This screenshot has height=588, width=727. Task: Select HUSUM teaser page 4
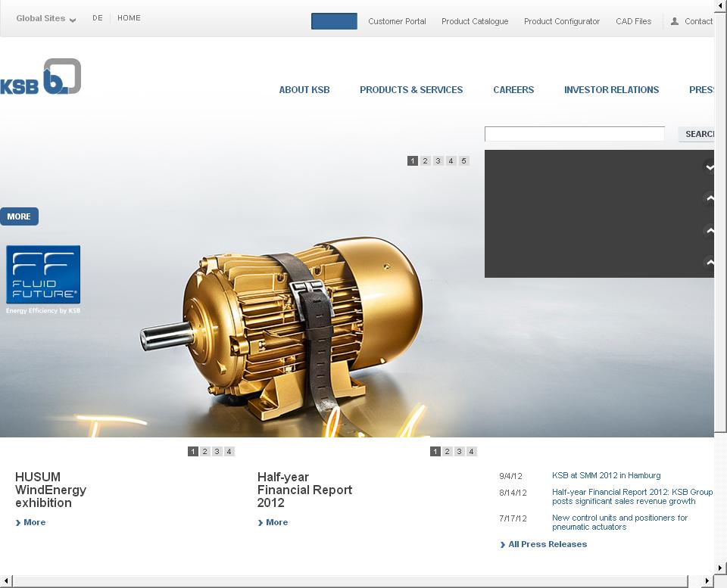pos(229,451)
